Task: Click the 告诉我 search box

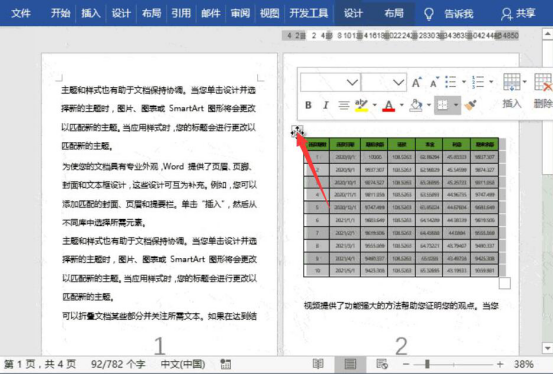Action: [459, 14]
